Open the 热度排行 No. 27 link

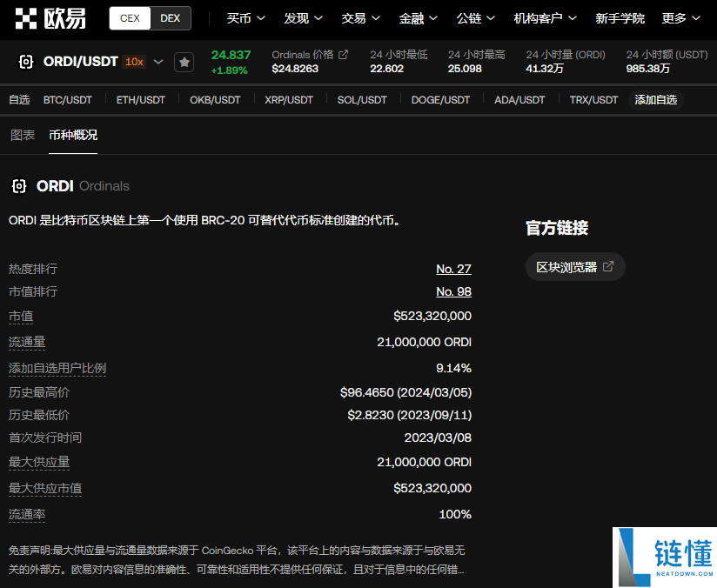coord(453,269)
